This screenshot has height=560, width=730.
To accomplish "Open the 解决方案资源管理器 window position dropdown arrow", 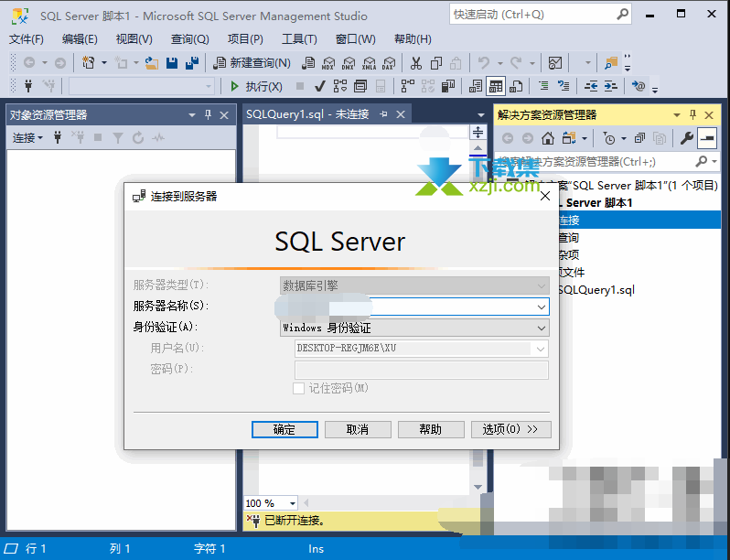I will pos(677,115).
